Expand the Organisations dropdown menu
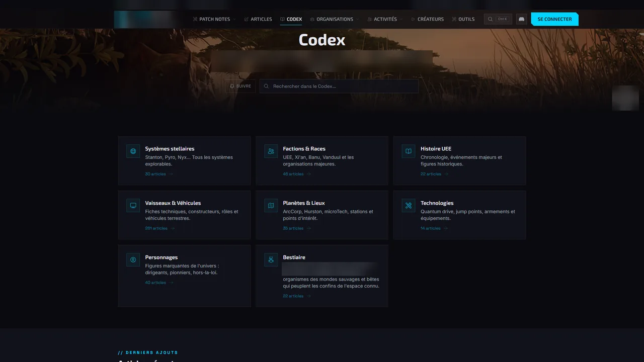This screenshot has width=644, height=362. (x=335, y=19)
